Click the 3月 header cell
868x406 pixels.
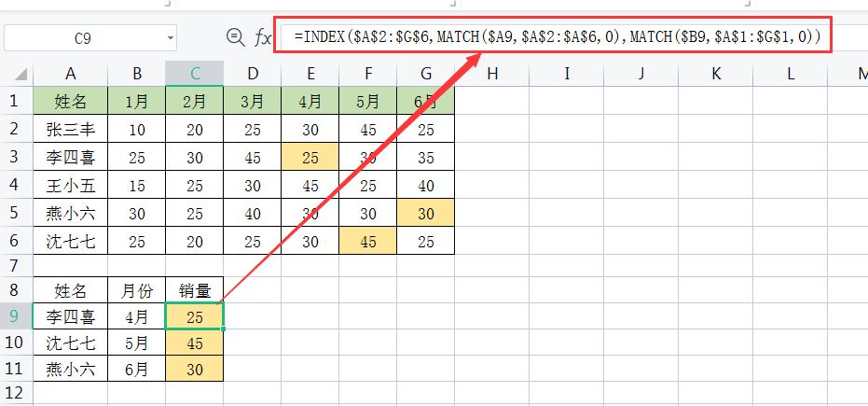[253, 101]
